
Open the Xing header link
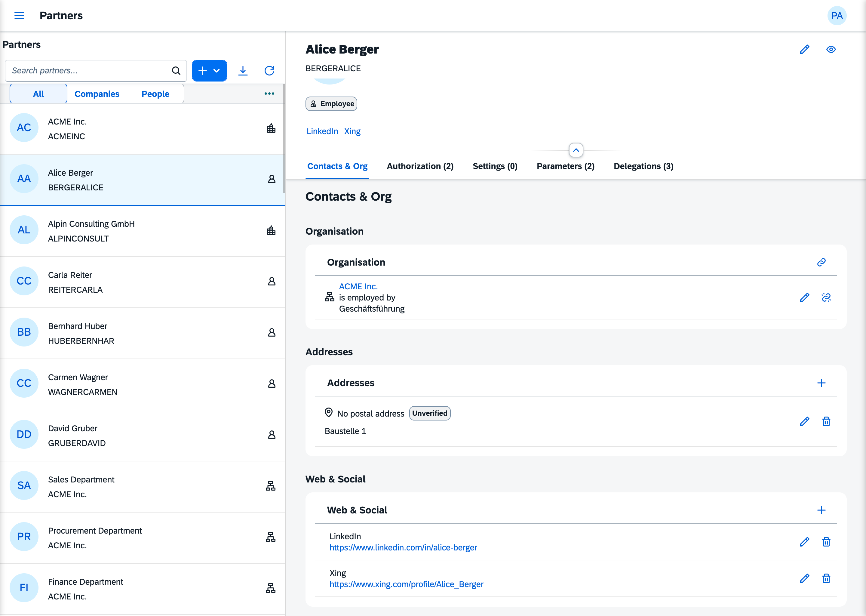352,131
